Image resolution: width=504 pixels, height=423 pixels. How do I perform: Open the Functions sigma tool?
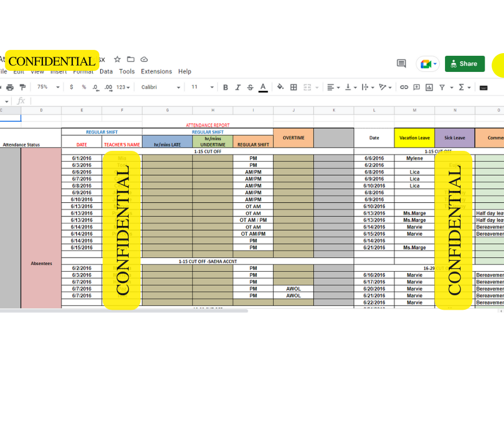point(461,87)
